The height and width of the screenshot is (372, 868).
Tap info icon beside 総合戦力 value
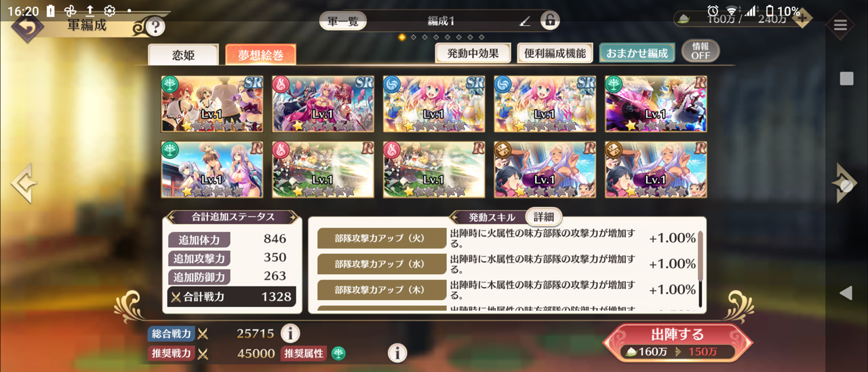coord(290,333)
